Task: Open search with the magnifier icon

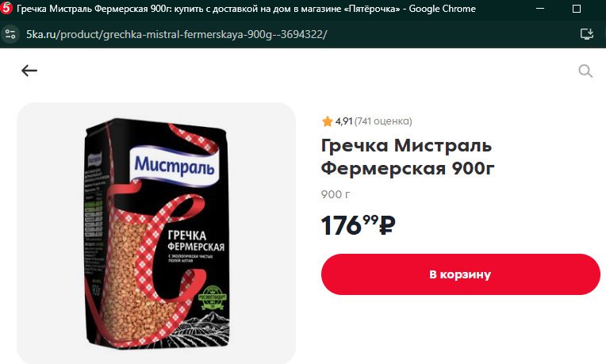Action: [585, 71]
